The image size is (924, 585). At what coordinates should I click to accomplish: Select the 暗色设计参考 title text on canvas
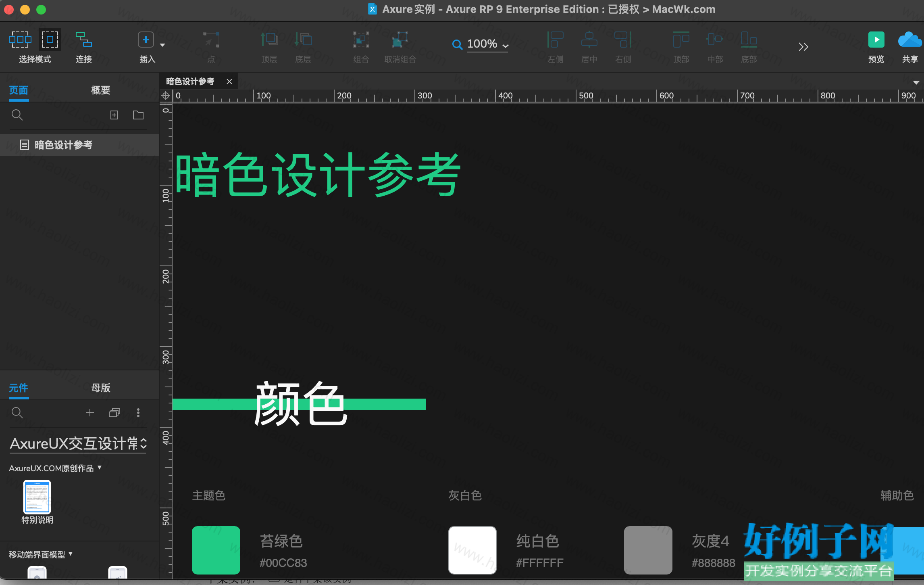point(318,174)
